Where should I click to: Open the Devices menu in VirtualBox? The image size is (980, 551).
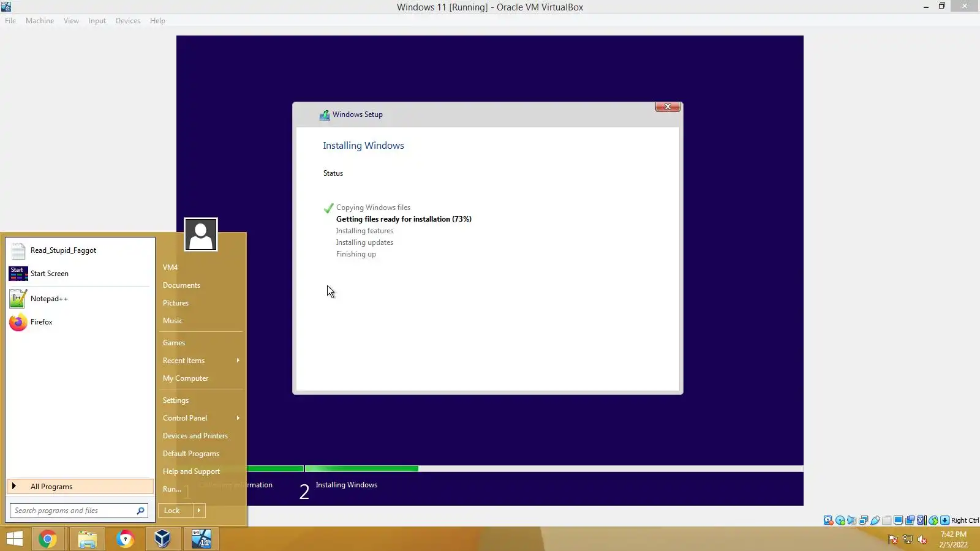point(127,21)
